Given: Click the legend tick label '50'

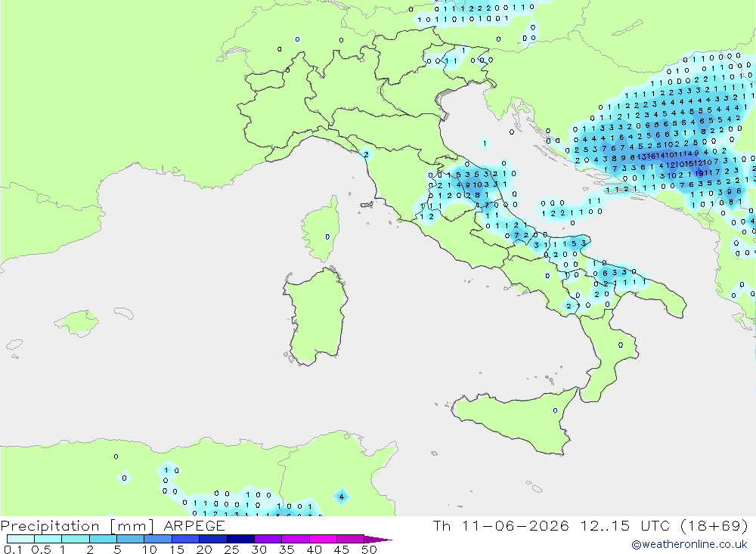Looking at the screenshot, I should pyautogui.click(x=369, y=549).
